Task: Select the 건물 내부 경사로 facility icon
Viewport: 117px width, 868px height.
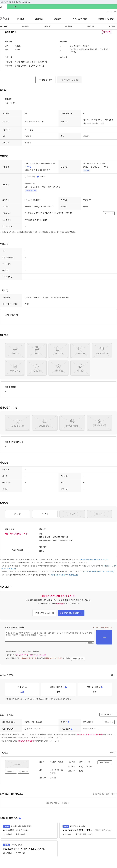Action: (x=99, y=423)
